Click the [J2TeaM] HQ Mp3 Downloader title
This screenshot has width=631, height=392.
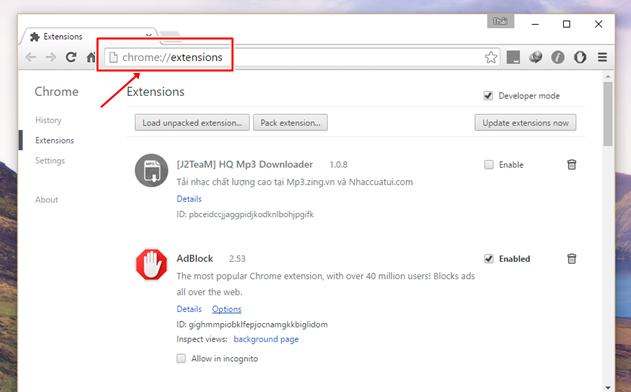(x=245, y=164)
